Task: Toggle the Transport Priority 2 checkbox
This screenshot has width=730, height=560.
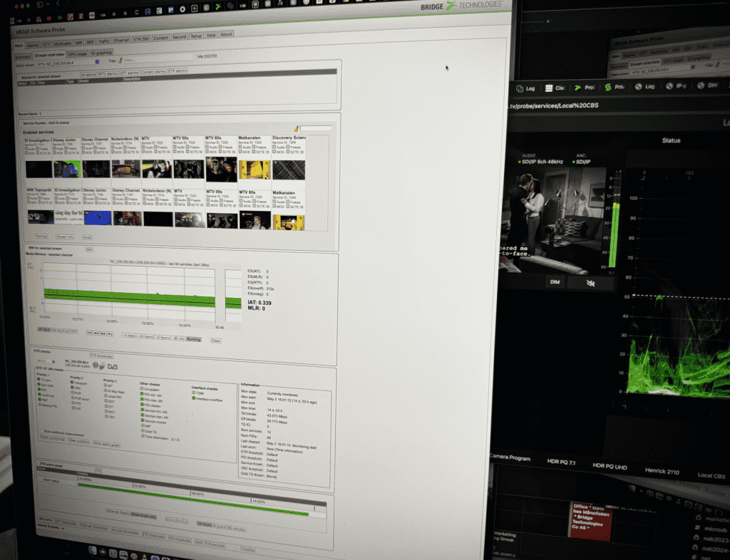Action: point(73,383)
